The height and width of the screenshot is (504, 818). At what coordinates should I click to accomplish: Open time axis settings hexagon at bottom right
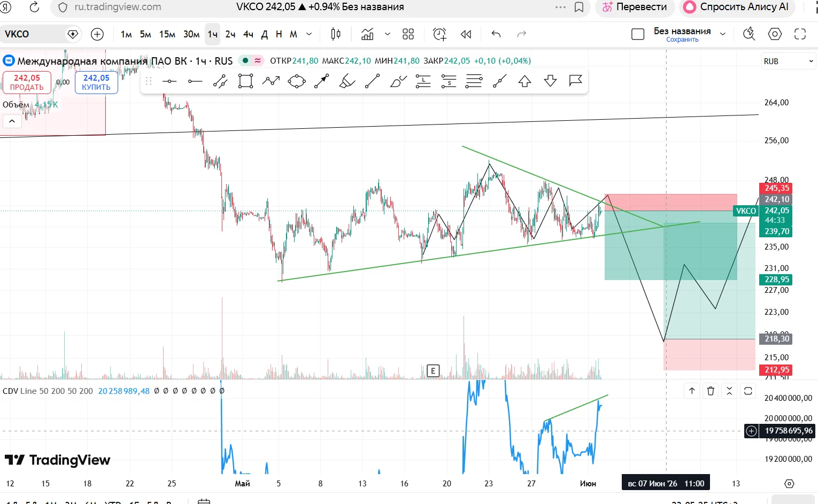pos(789,484)
